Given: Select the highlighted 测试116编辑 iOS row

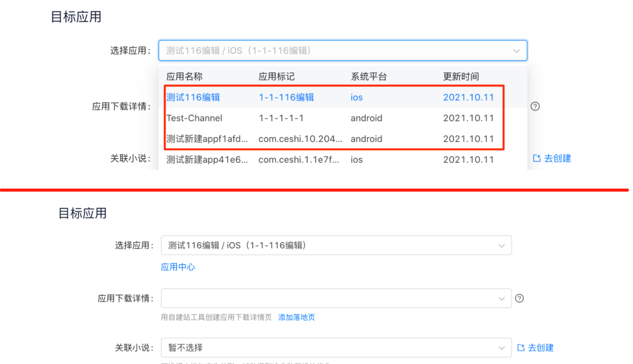Looking at the screenshot, I should [x=193, y=97].
